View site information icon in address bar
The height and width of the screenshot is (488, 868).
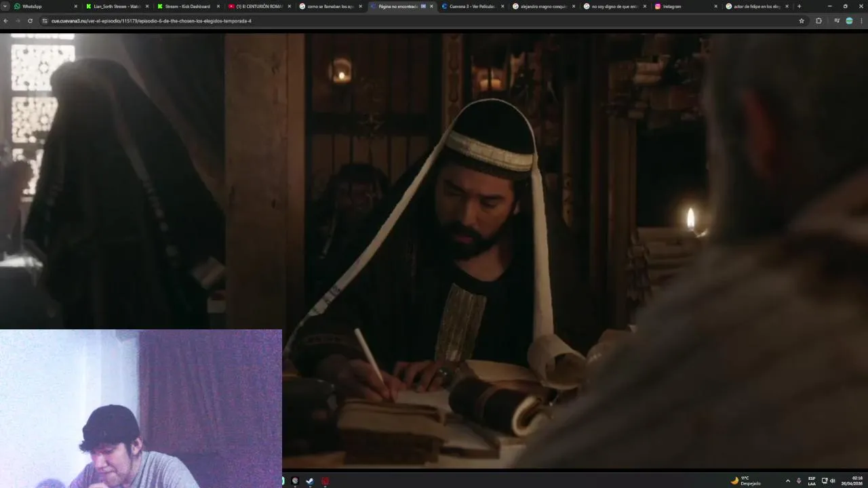click(45, 21)
